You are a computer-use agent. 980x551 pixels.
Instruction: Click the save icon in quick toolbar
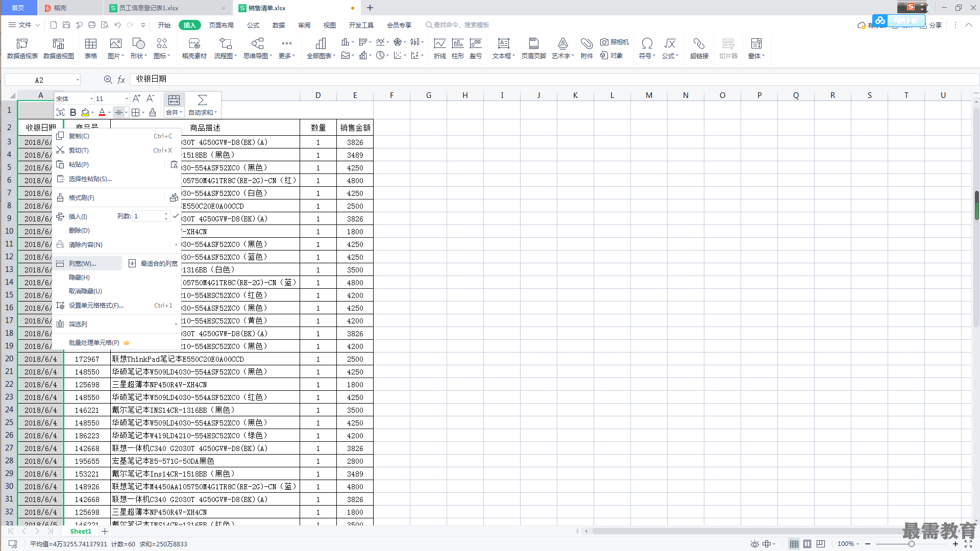click(x=66, y=25)
